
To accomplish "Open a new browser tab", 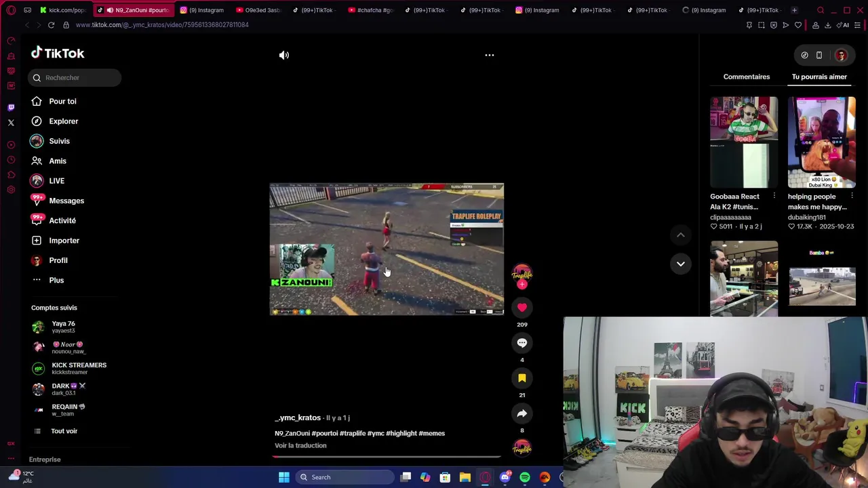I will click(794, 10).
